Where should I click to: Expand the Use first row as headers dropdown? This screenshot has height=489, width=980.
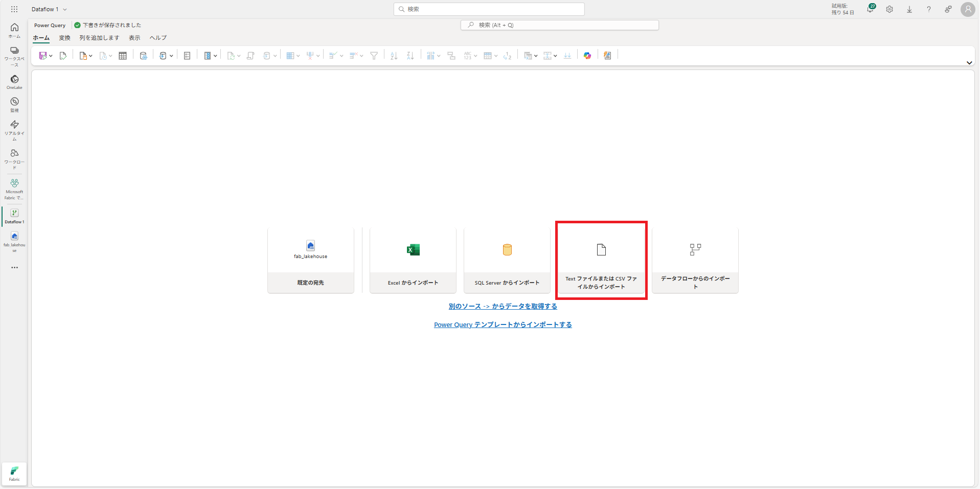tap(496, 56)
